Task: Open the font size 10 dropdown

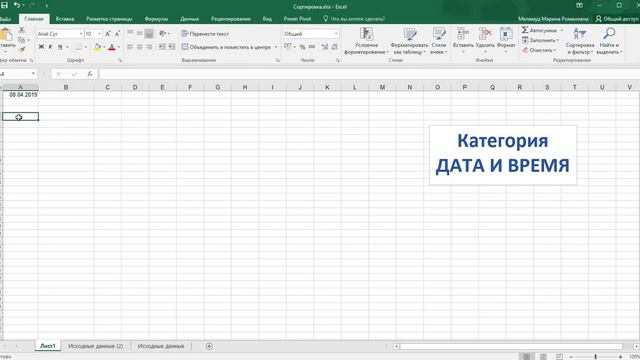Action: point(100,34)
